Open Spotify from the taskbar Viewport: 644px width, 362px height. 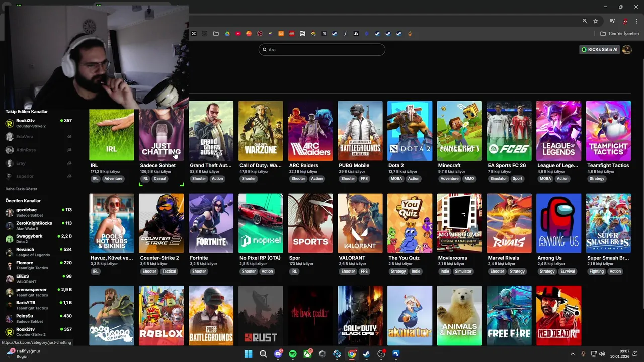[x=293, y=354]
